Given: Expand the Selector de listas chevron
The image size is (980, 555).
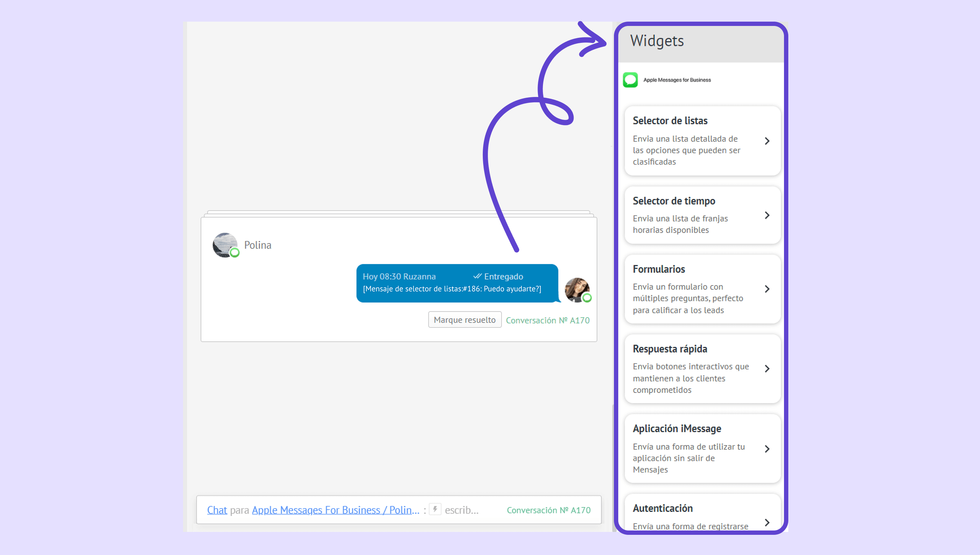Looking at the screenshot, I should click(x=767, y=141).
